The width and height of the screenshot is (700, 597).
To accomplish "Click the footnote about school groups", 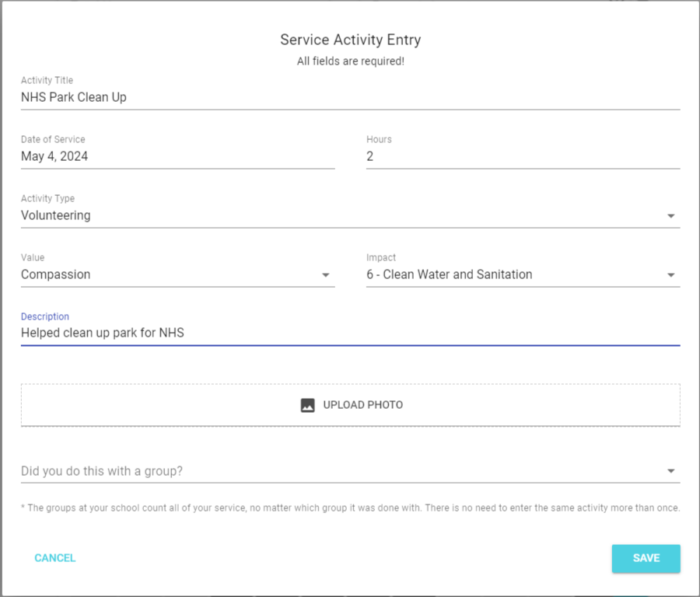I will pyautogui.click(x=350, y=508).
